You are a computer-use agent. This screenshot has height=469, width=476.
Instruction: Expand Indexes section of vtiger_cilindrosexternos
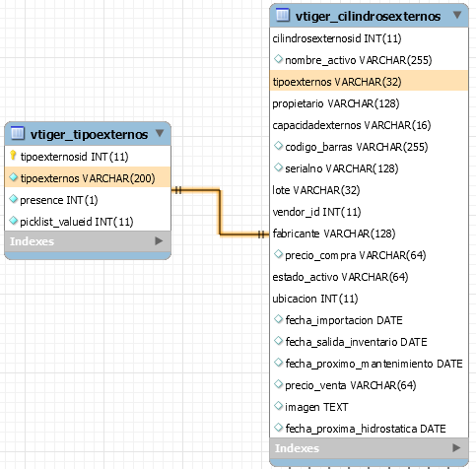(x=456, y=448)
